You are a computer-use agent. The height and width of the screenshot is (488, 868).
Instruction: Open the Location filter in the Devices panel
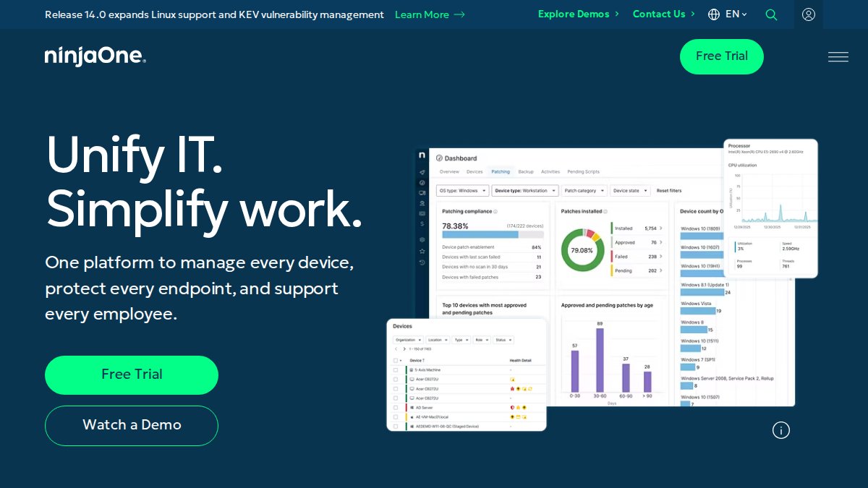coord(438,340)
